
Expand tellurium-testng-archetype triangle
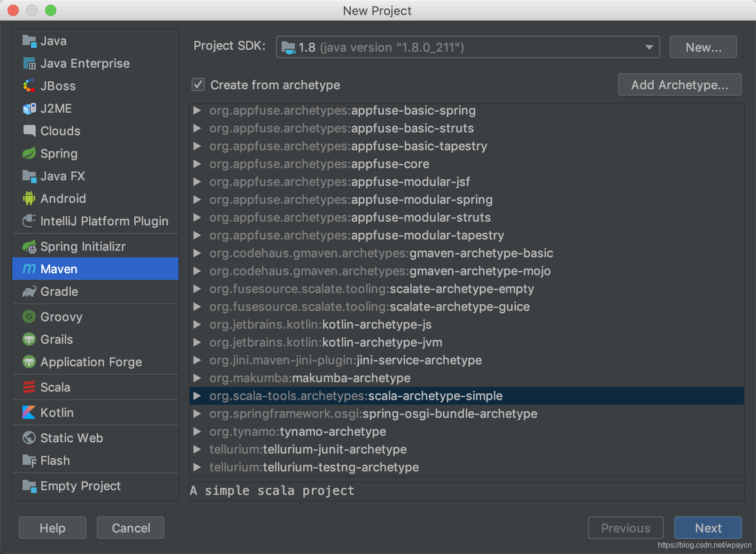(197, 467)
